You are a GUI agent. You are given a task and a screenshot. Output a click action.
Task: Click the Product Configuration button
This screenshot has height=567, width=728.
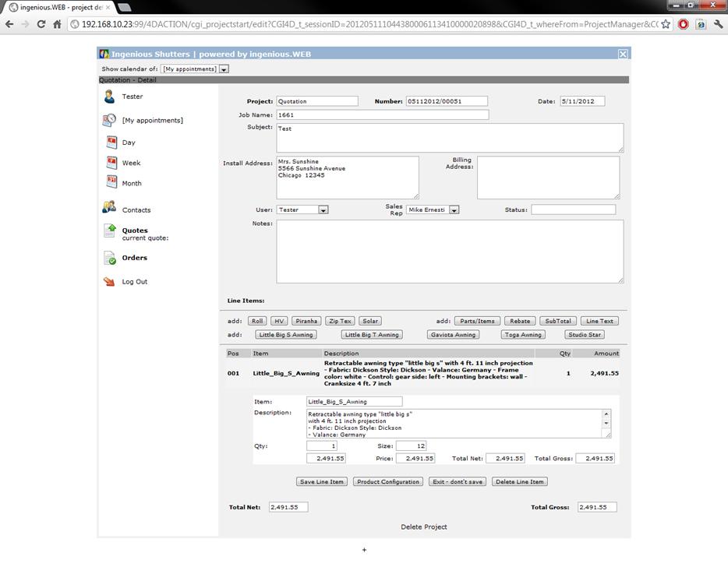tap(388, 481)
